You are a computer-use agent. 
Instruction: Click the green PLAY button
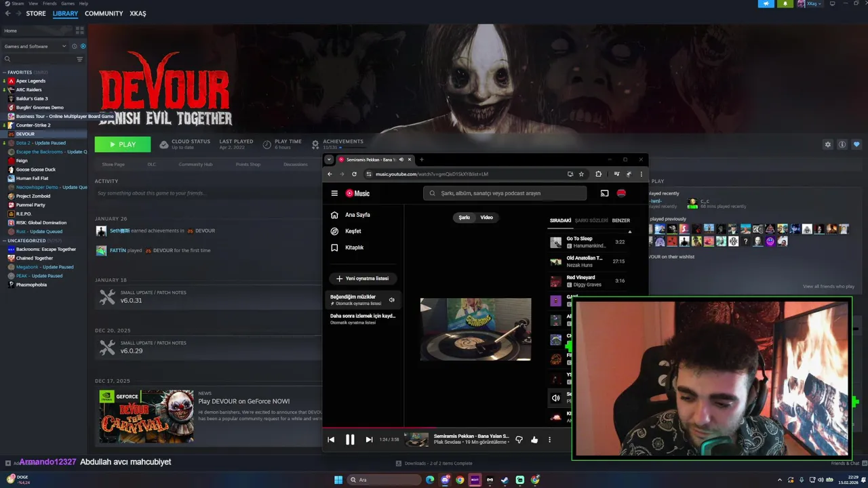click(x=123, y=144)
